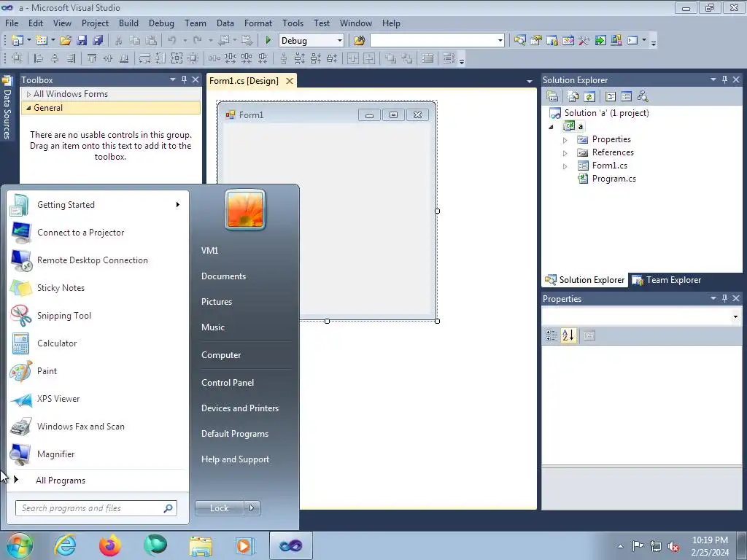The image size is (747, 560).
Task: Open Properties Window from the main toolbar
Action: click(x=536, y=41)
